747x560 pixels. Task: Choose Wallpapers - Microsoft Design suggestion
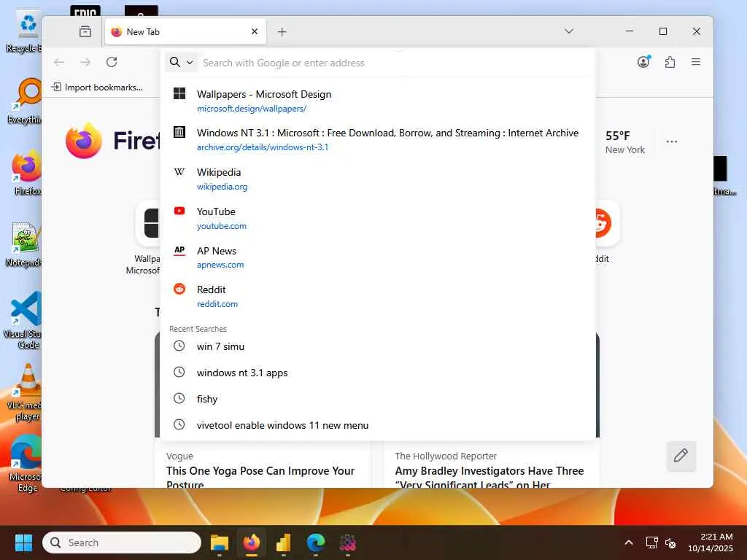(x=378, y=101)
